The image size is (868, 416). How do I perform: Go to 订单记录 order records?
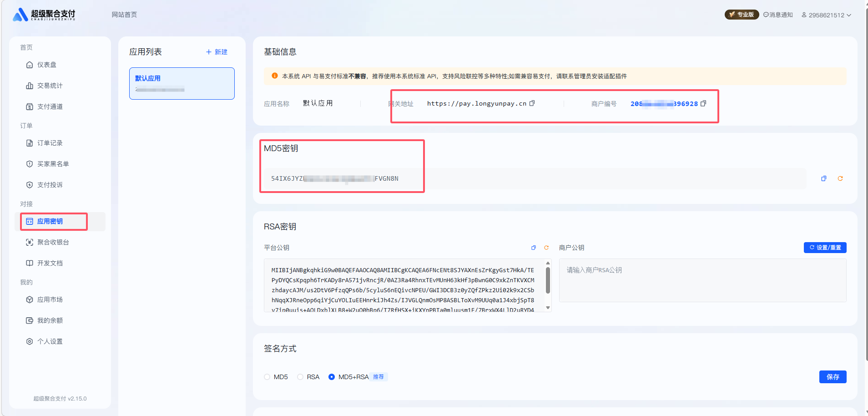[50, 143]
